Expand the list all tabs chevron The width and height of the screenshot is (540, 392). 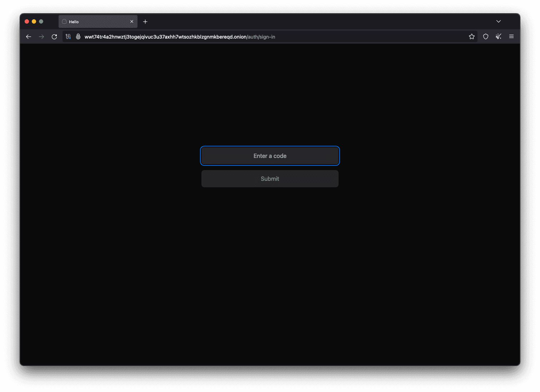(499, 21)
